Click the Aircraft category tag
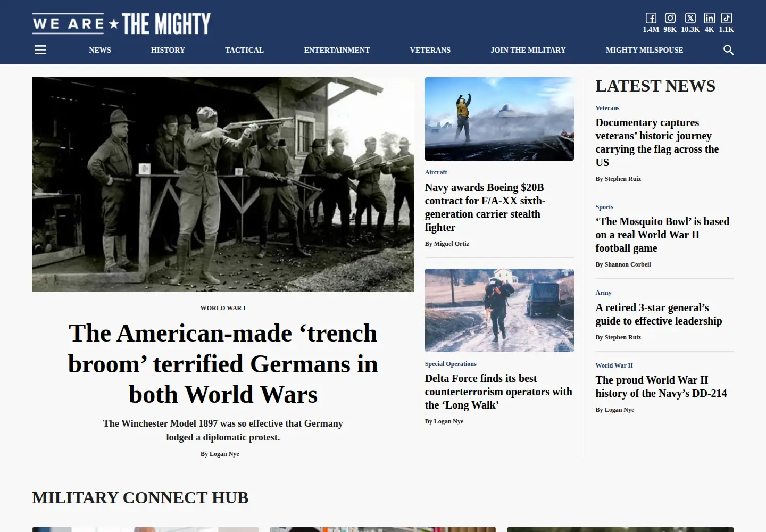Image resolution: width=766 pixels, height=532 pixels. click(436, 172)
